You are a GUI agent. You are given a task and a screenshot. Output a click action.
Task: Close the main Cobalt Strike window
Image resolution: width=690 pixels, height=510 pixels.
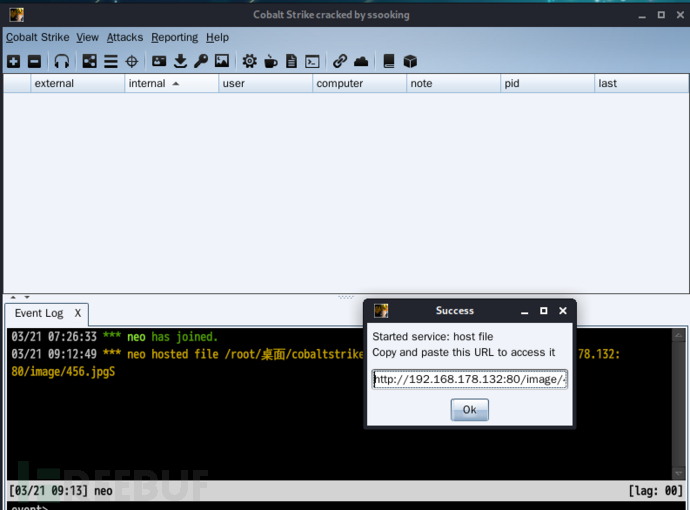680,15
